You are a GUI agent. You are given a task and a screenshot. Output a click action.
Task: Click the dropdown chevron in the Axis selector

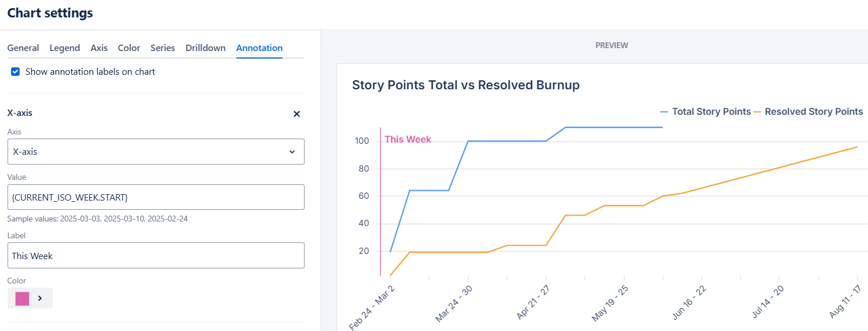[x=292, y=152]
